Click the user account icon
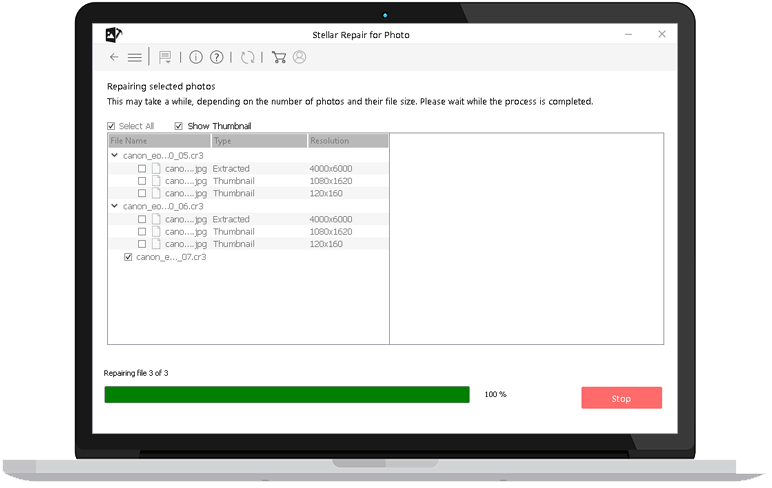Viewport: 772px width, 488px height. pos(299,57)
